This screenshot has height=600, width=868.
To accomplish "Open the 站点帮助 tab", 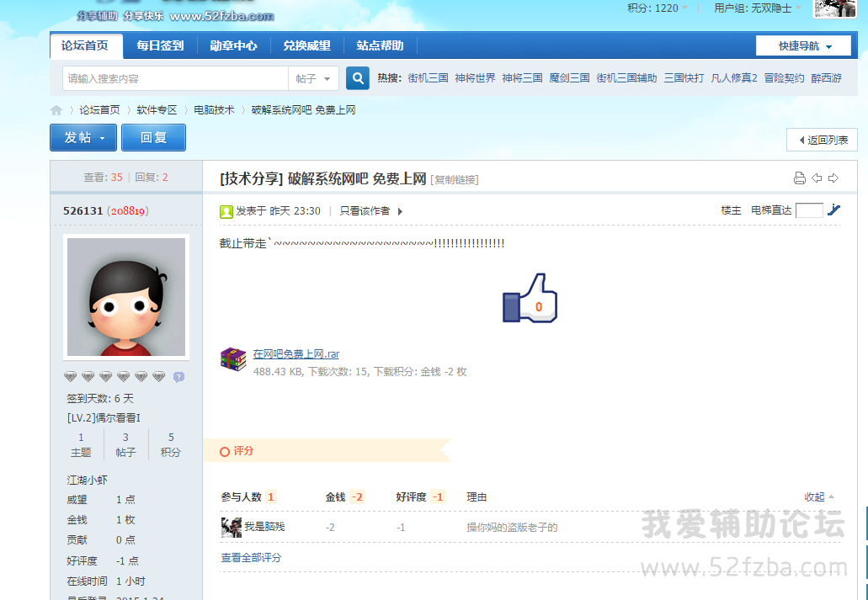I will tap(380, 45).
